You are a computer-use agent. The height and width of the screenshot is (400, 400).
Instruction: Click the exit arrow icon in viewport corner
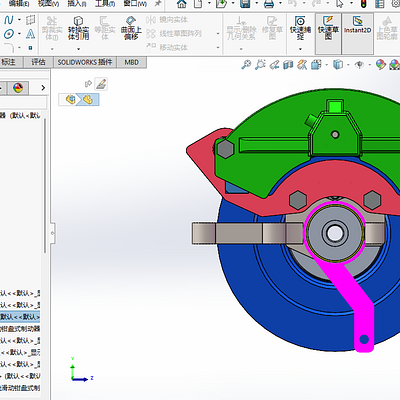tap(88, 84)
